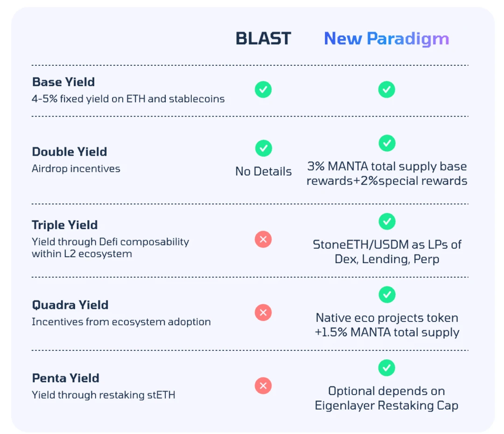Image resolution: width=504 pixels, height=434 pixels.
Task: Click New Paradigm green check for Quadra Yield
Action: coord(386,294)
